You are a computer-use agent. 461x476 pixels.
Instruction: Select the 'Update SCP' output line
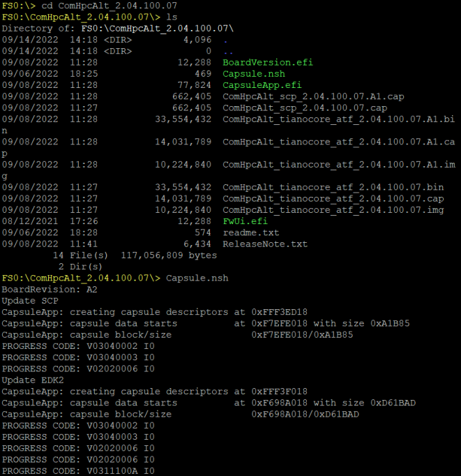(x=30, y=300)
